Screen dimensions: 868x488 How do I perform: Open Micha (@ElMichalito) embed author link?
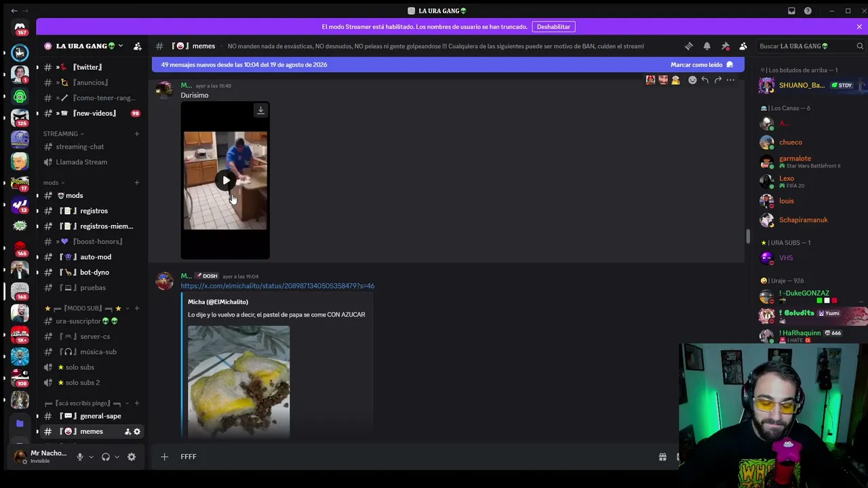coord(218,302)
